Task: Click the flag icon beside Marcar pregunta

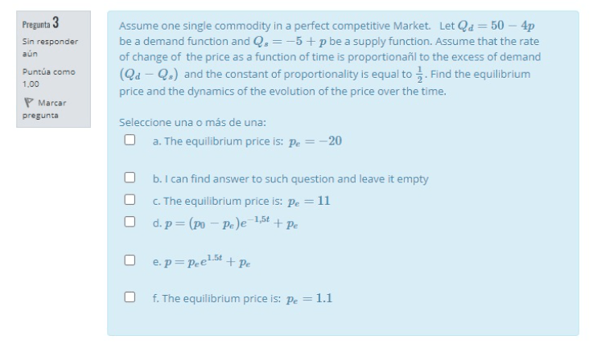Action: click(x=29, y=102)
